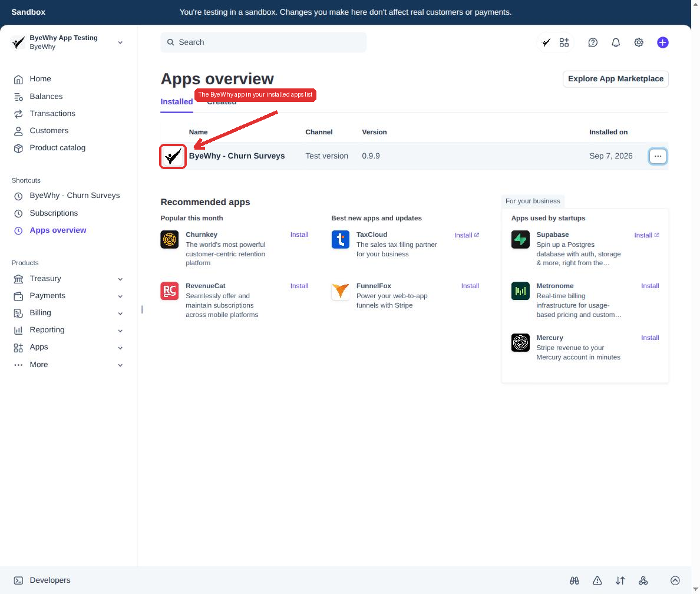Image resolution: width=700 pixels, height=594 pixels.
Task: Click the Test version channel cell
Action: [x=327, y=156]
